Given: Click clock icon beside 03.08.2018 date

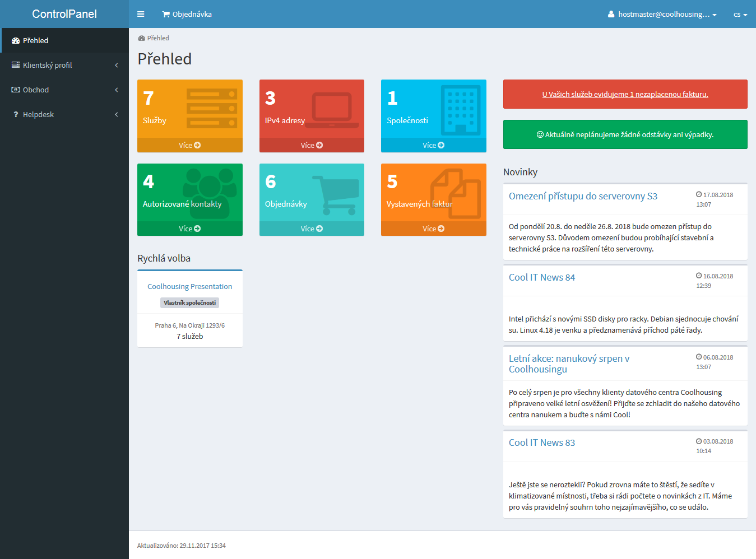Looking at the screenshot, I should [699, 441].
